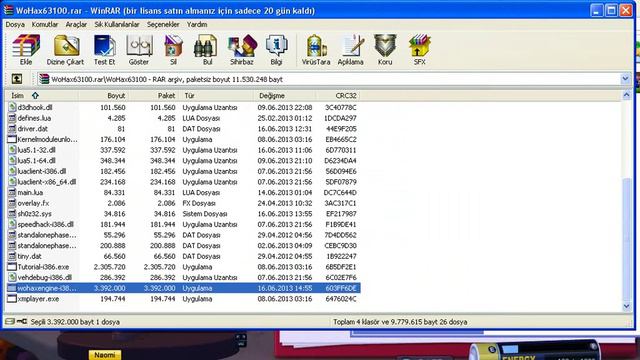Screen dimensions: 640x360
Task: Sort by Boyut column header
Action: tap(104, 96)
